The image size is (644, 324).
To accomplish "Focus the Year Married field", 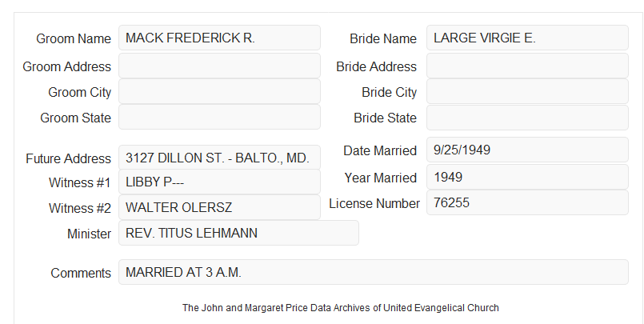I will tap(527, 177).
